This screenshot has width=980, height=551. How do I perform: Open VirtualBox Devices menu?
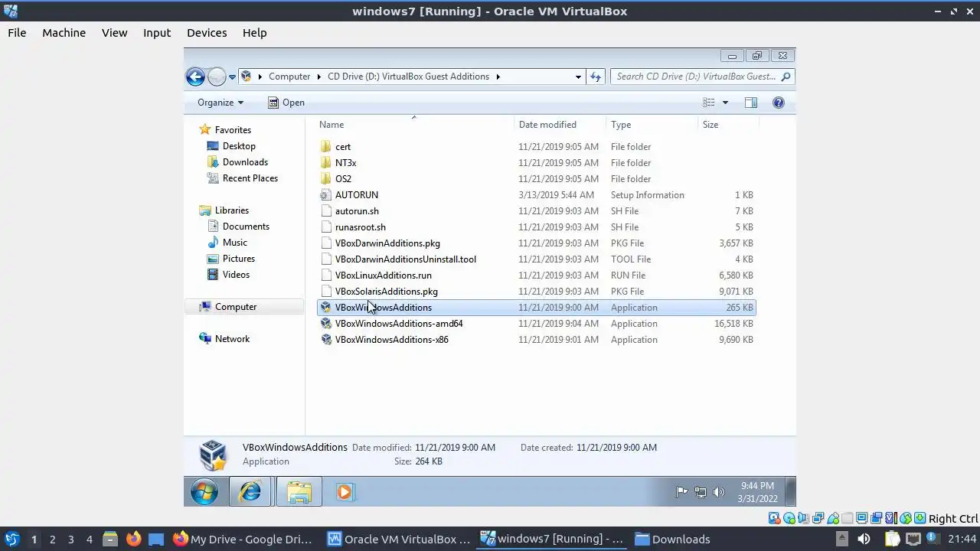[x=207, y=33]
